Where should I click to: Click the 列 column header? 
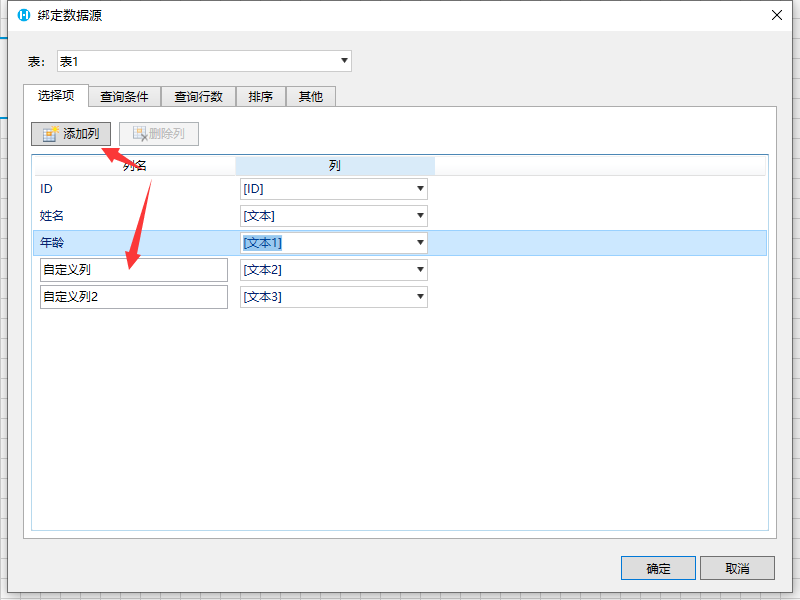(335, 166)
